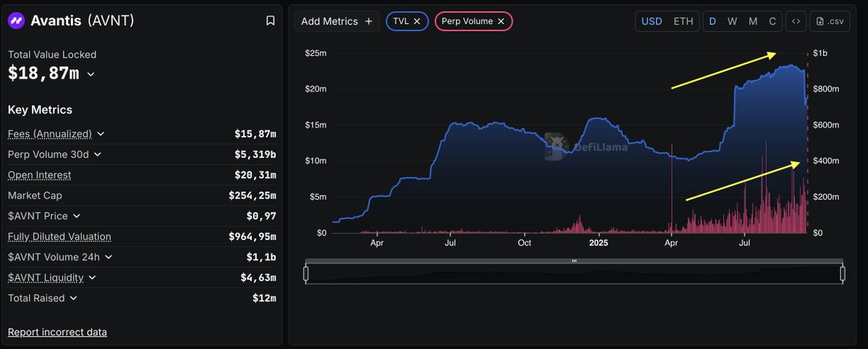Remove the TVL metric chip
The height and width of the screenshot is (349, 868).
pyautogui.click(x=417, y=22)
